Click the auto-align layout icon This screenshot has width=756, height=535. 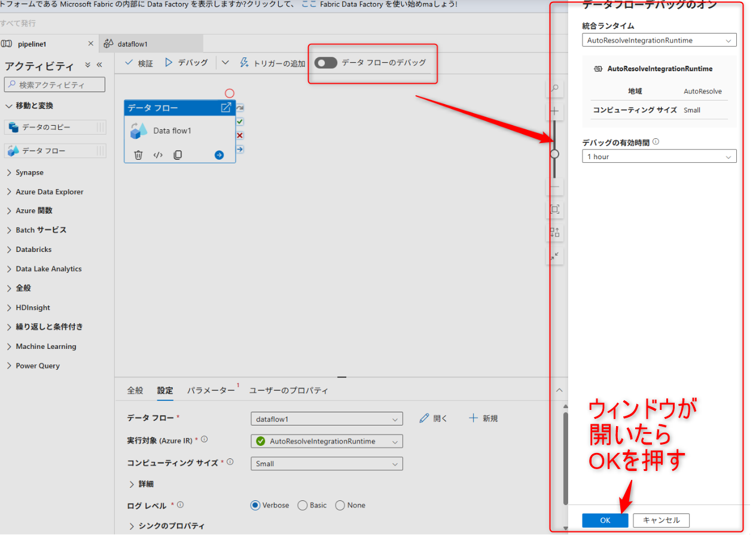coord(554,232)
